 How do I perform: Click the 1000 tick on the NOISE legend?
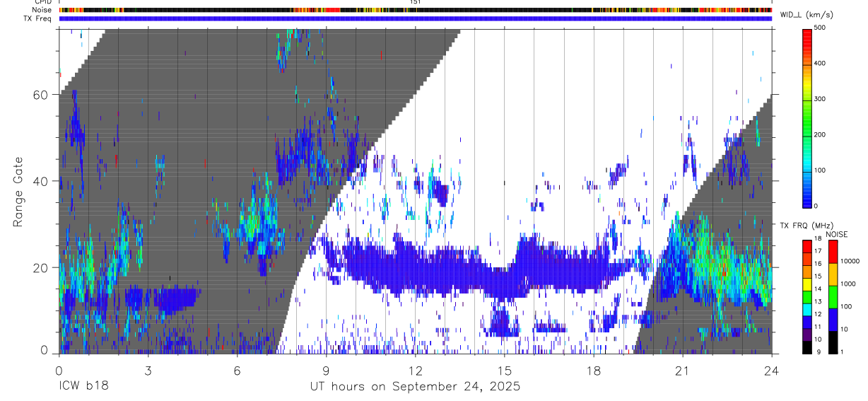[x=848, y=284]
